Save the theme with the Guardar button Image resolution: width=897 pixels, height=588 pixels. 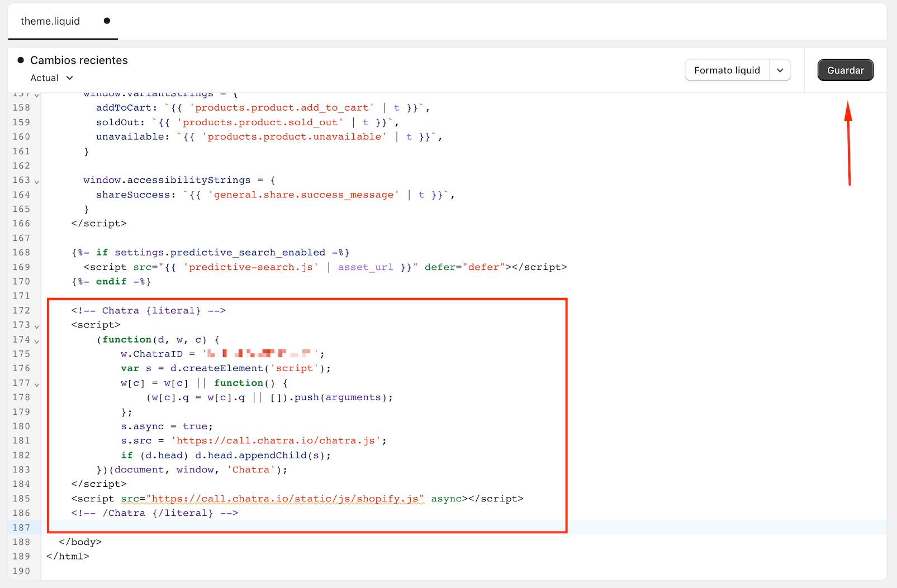point(845,70)
